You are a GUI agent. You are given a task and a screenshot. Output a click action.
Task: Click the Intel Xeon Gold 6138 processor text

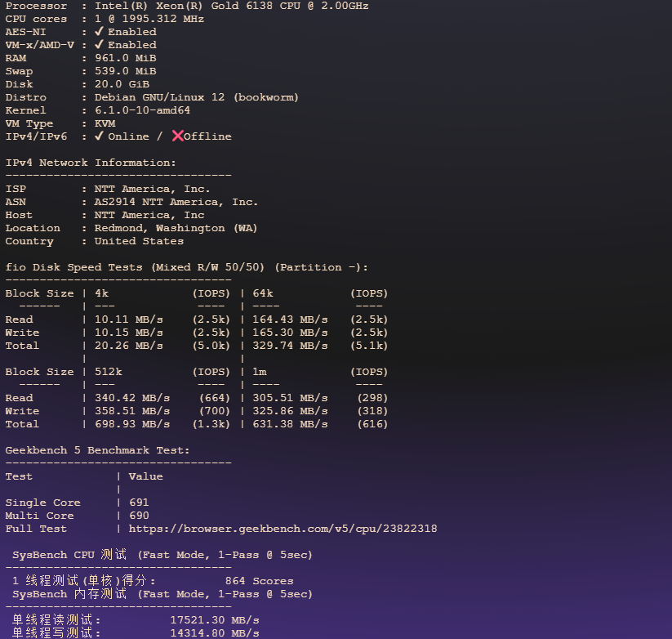tap(231, 6)
